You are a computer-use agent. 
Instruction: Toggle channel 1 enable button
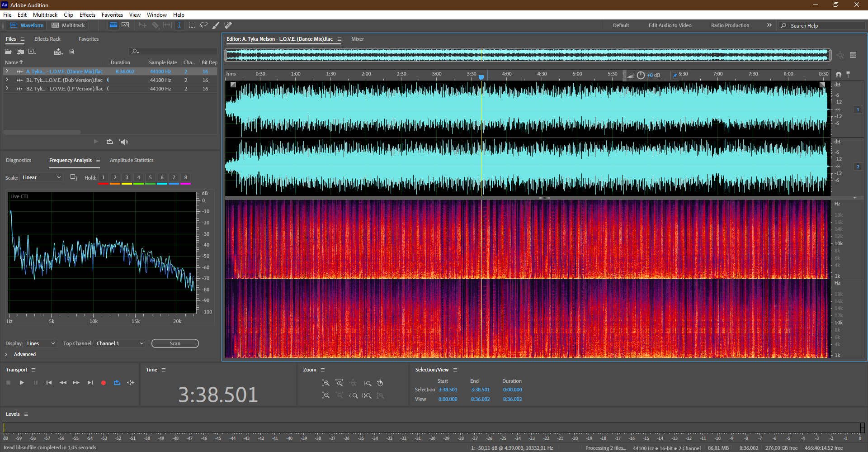click(858, 109)
